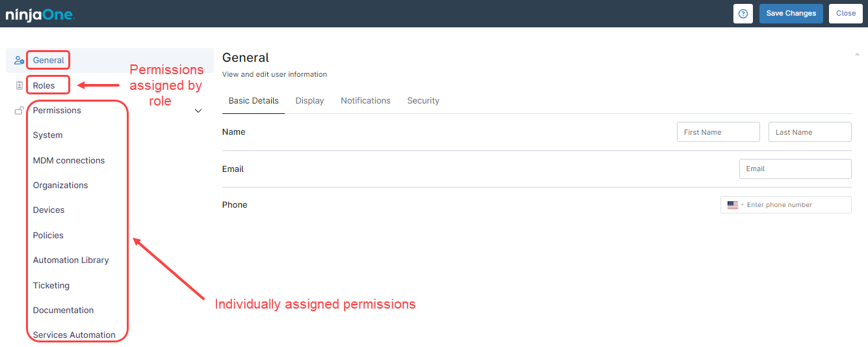The width and height of the screenshot is (868, 347).
Task: Select Automation Library in sidebar
Action: [71, 260]
